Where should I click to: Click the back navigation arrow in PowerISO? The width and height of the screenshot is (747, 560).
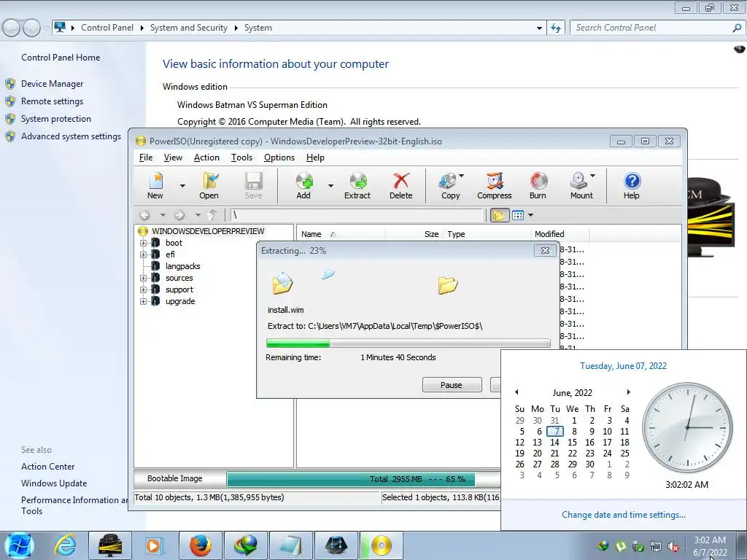[145, 215]
